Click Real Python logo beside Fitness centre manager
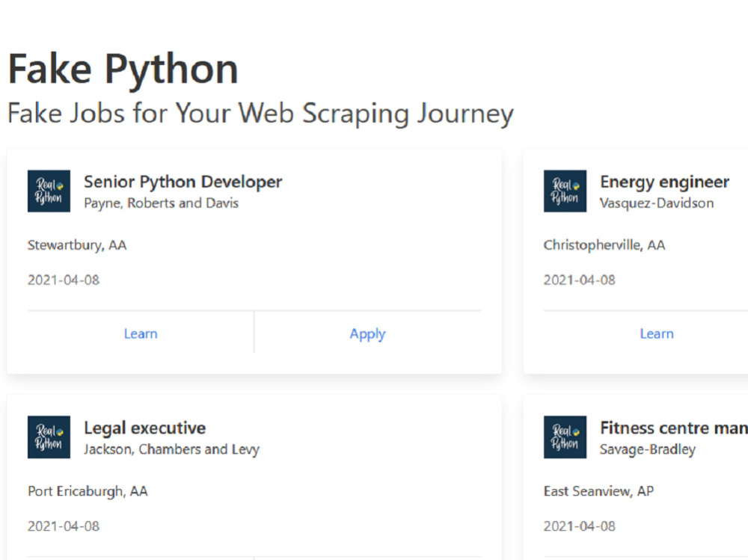 point(565,437)
